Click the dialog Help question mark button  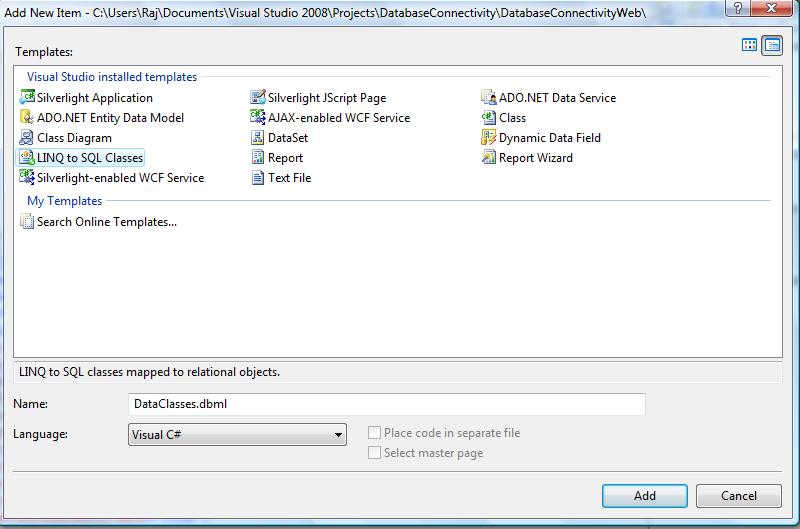(x=738, y=8)
